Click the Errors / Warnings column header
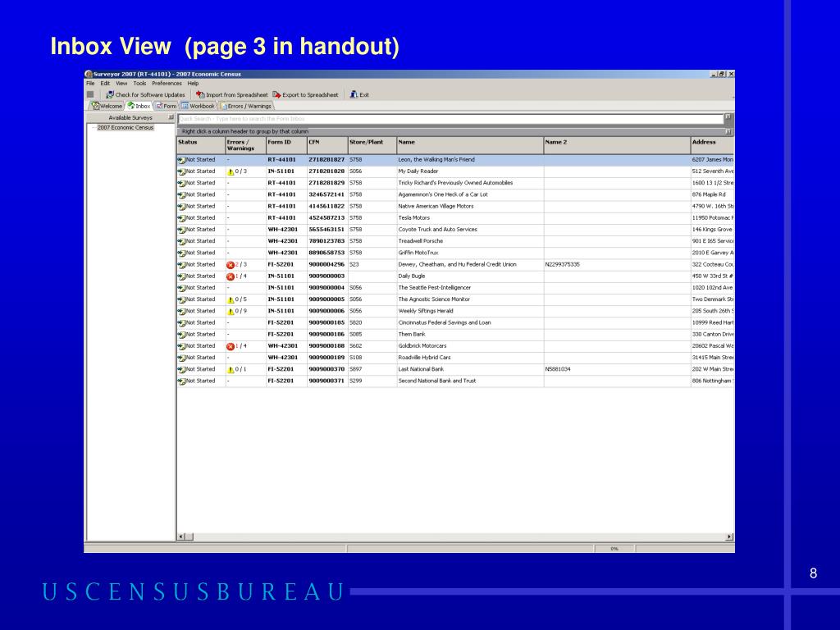 (245, 145)
